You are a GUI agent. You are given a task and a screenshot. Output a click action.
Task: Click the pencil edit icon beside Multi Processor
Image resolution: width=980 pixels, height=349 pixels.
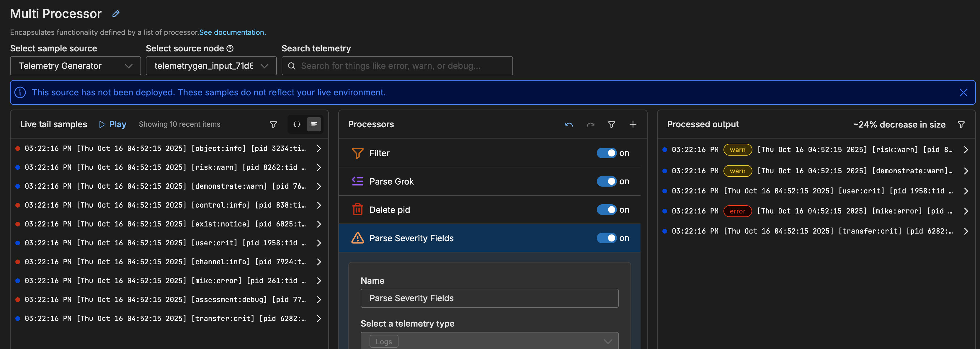click(x=116, y=14)
